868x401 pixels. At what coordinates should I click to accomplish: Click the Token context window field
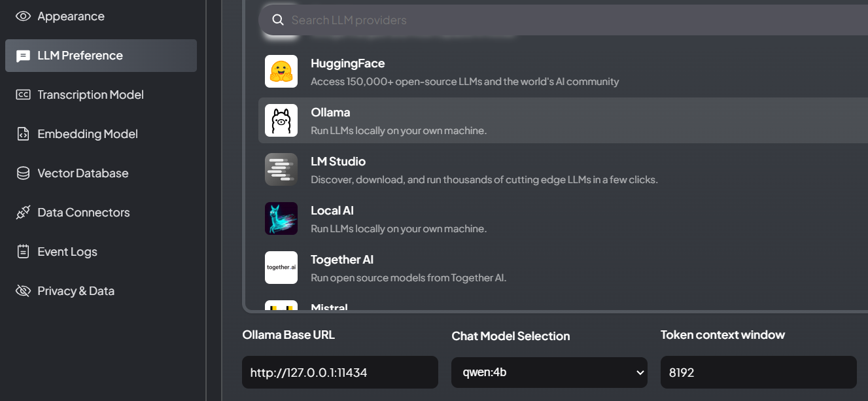point(758,372)
